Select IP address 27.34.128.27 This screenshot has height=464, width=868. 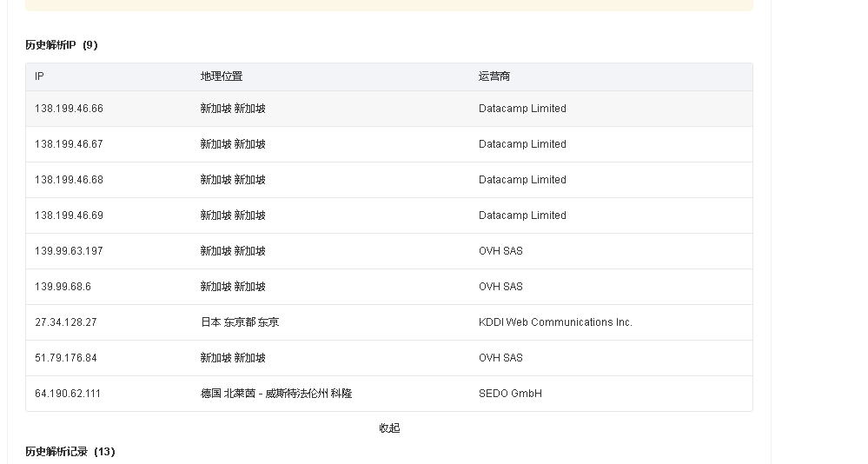pyautogui.click(x=66, y=322)
